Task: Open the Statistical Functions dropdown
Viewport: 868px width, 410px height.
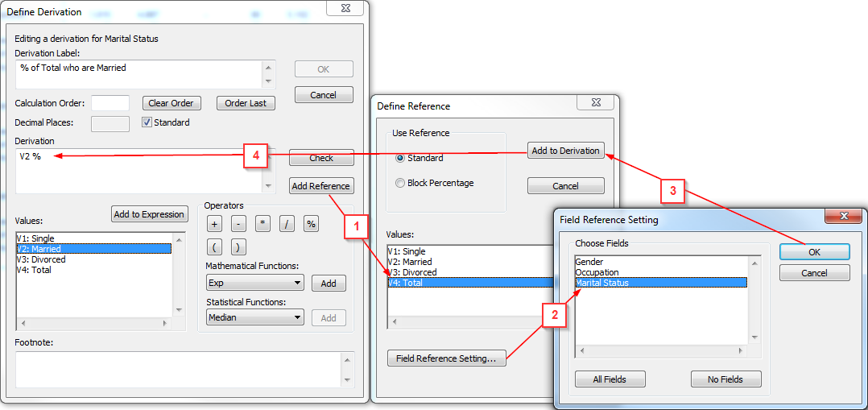Action: (x=254, y=318)
